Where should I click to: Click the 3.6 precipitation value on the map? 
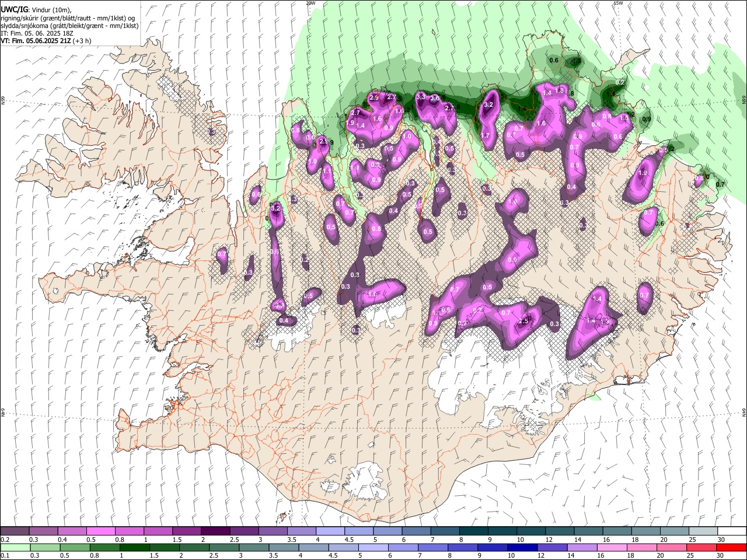pyautogui.click(x=435, y=99)
